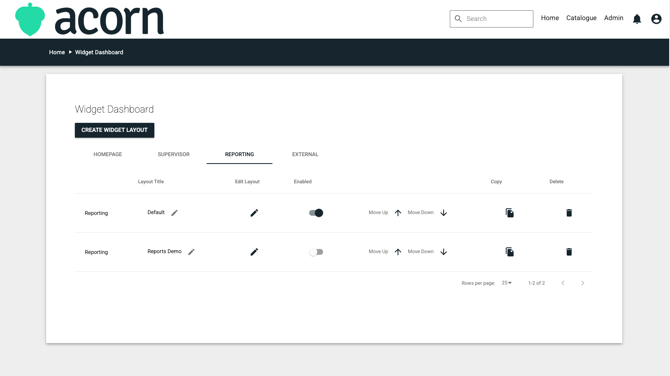Image resolution: width=670 pixels, height=376 pixels.
Task: Edit layout pencil for Default row
Action: (254, 213)
